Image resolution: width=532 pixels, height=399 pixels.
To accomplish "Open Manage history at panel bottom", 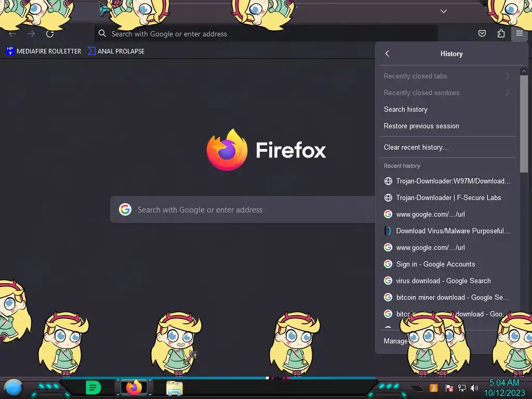I will click(395, 341).
